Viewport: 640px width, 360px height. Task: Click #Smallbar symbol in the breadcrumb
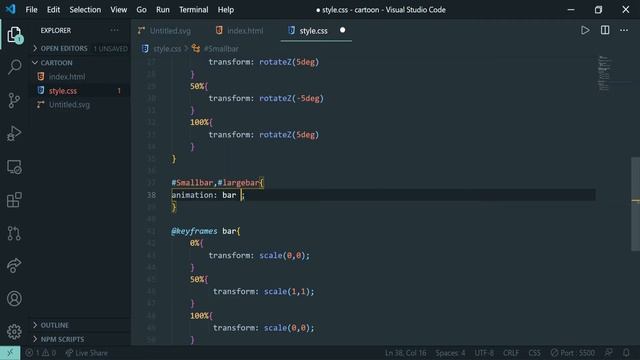click(221, 49)
